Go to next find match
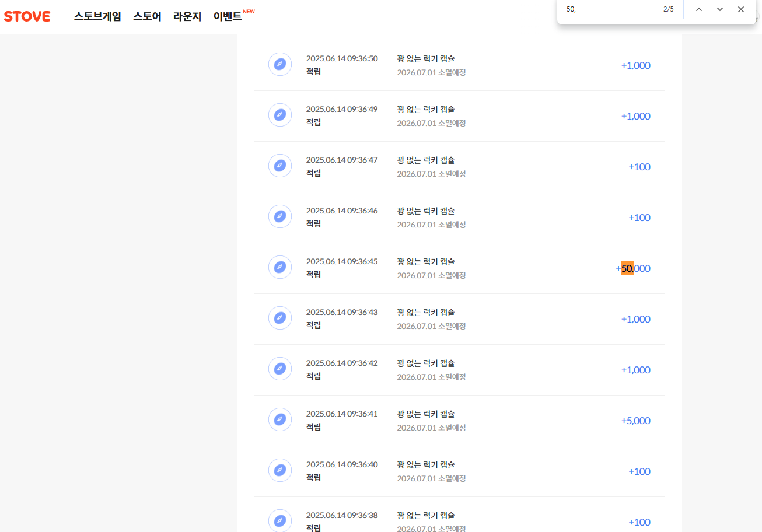The width and height of the screenshot is (762, 532). (x=720, y=9)
